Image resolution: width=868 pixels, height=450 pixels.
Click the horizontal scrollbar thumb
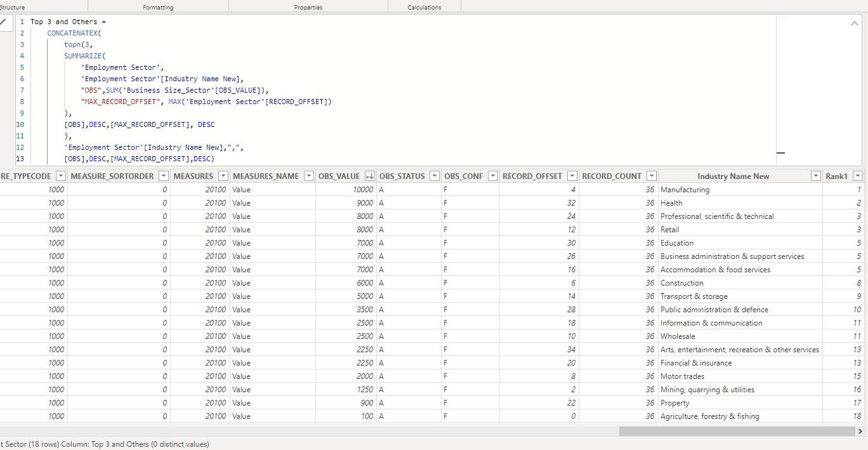pos(736,431)
